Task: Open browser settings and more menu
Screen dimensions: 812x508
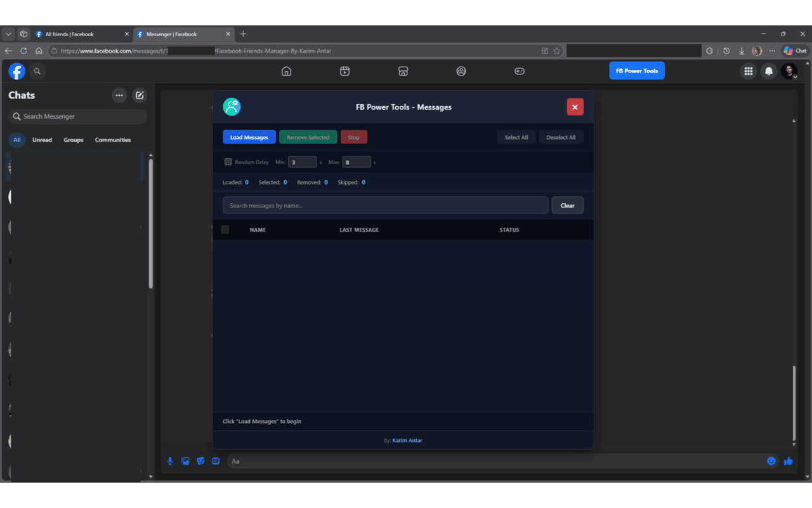Action: [772, 51]
